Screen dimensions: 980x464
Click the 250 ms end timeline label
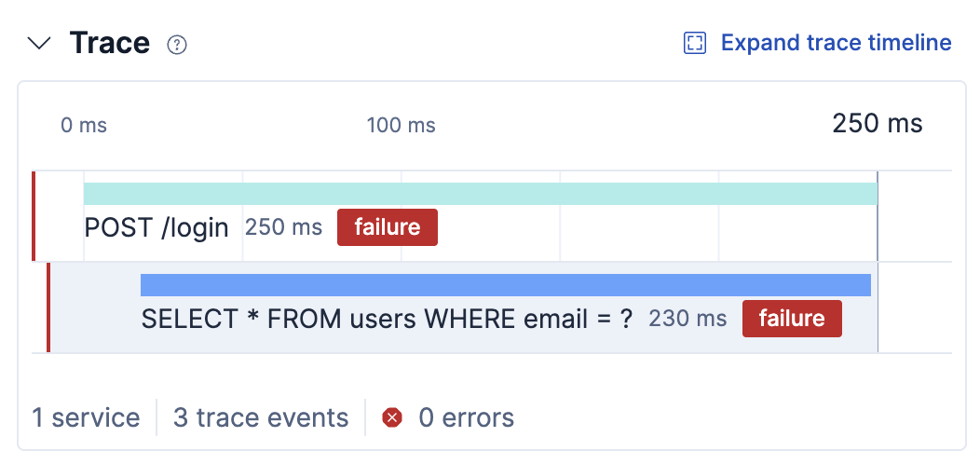coord(877,123)
